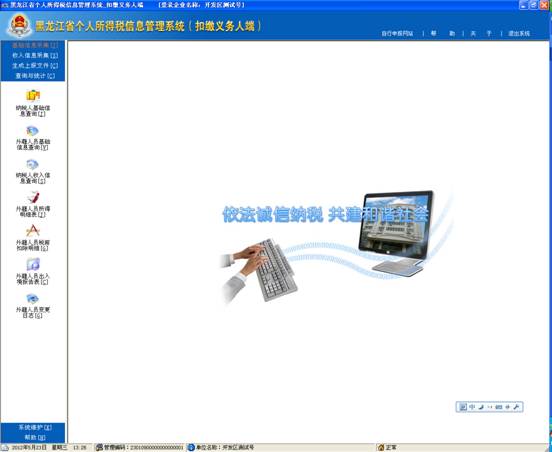Open 纳税人基础信息查询 folder icon
552x452 pixels.
(x=33, y=95)
